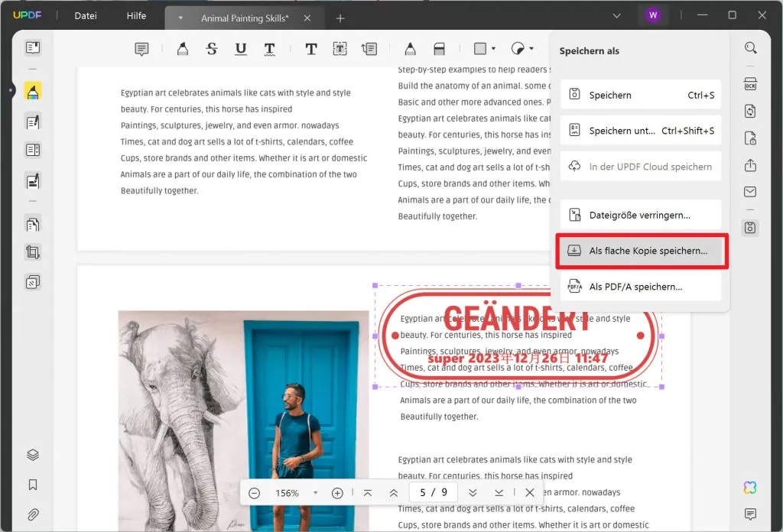Click the page number field showing 5/9
Viewport: 783px width, 532px height.
(x=433, y=492)
